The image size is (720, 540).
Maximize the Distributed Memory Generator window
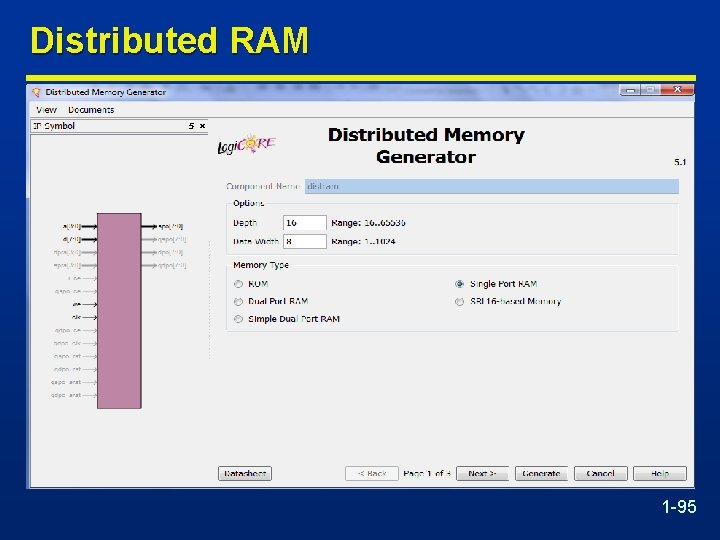(x=650, y=90)
